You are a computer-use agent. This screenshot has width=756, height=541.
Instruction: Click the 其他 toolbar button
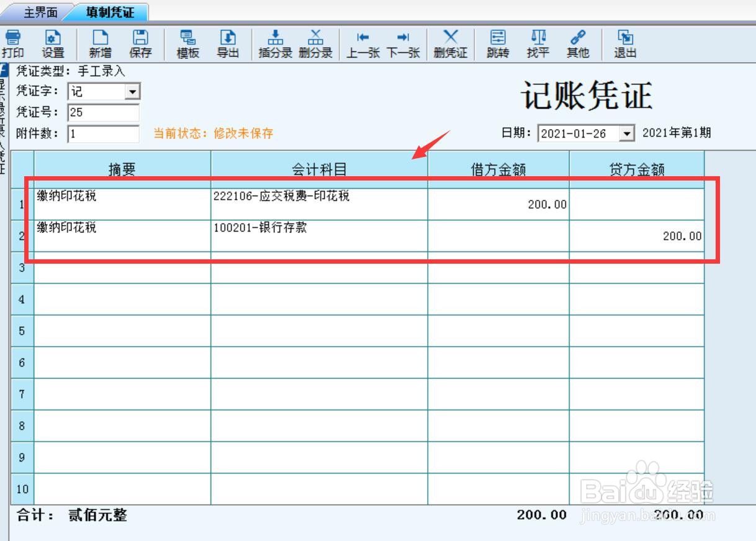click(x=578, y=43)
